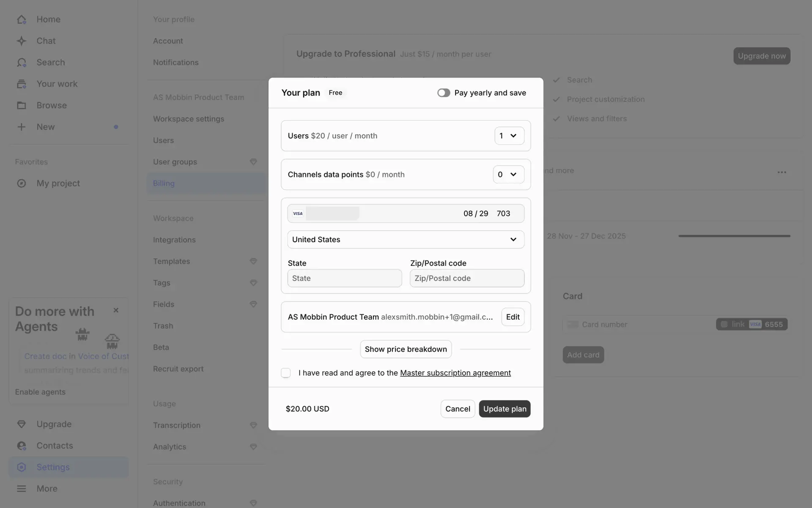Open Your work icon
The width and height of the screenshot is (812, 508).
click(22, 84)
